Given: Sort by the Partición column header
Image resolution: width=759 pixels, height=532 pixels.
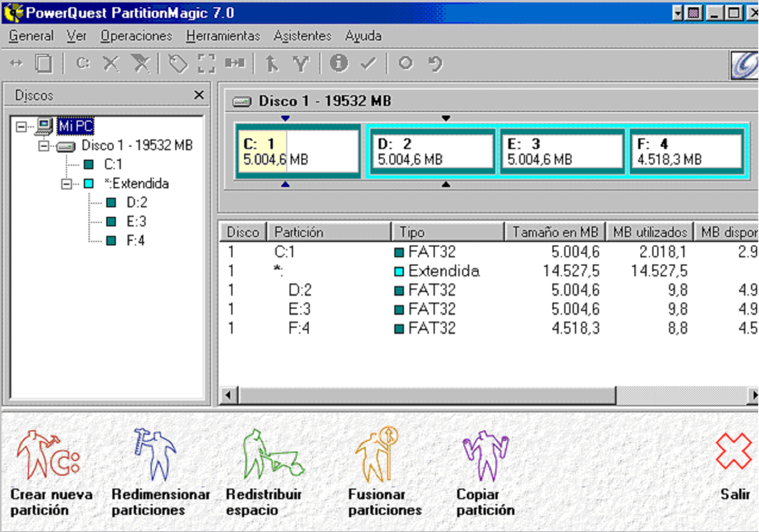Looking at the screenshot, I should coord(329,232).
